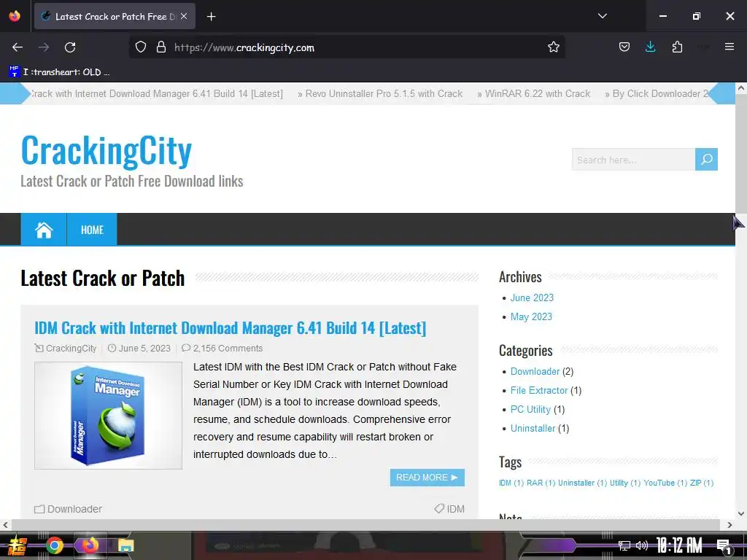The height and width of the screenshot is (560, 747).
Task: Select the IDM (1) tag in Tags
Action: click(x=511, y=483)
